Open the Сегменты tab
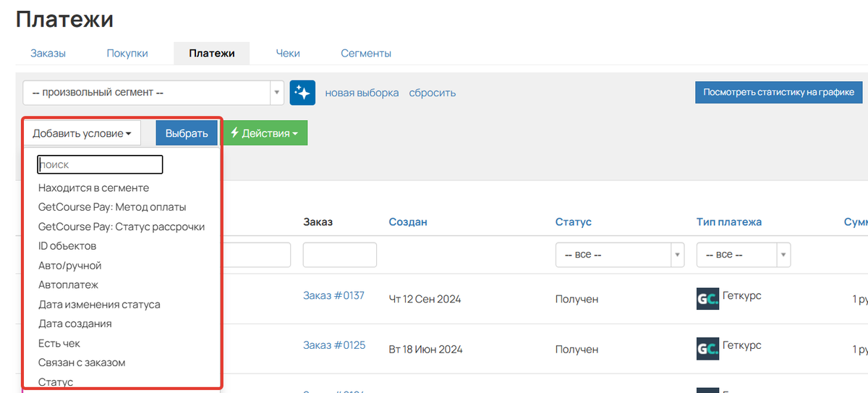 [x=366, y=53]
